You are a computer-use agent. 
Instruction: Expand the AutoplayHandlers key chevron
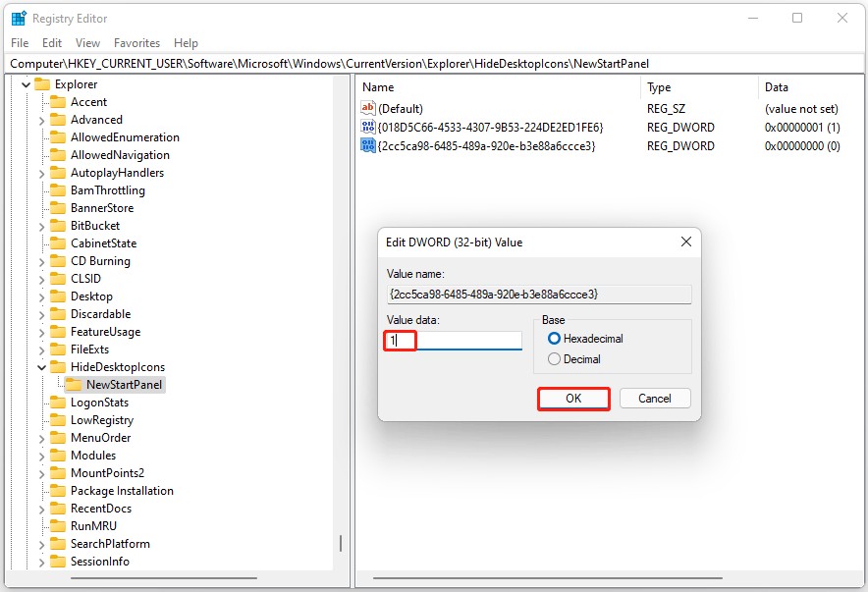tap(41, 173)
